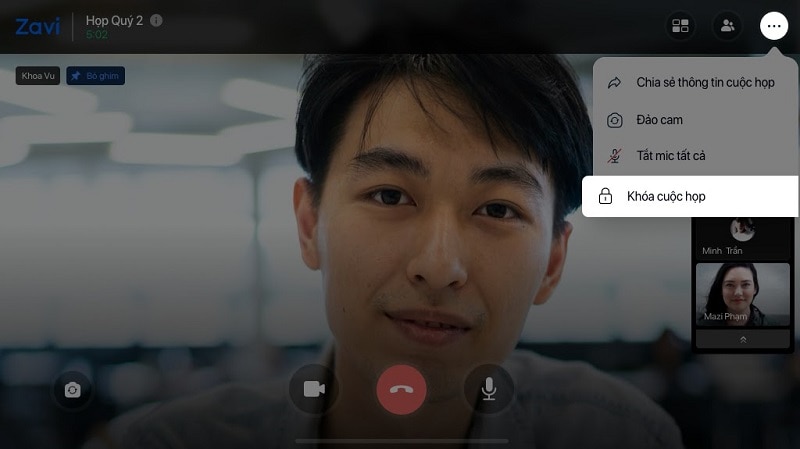Image resolution: width=800 pixels, height=449 pixels.
Task: Click the meeting title Họp Quý 2
Action: coord(114,20)
